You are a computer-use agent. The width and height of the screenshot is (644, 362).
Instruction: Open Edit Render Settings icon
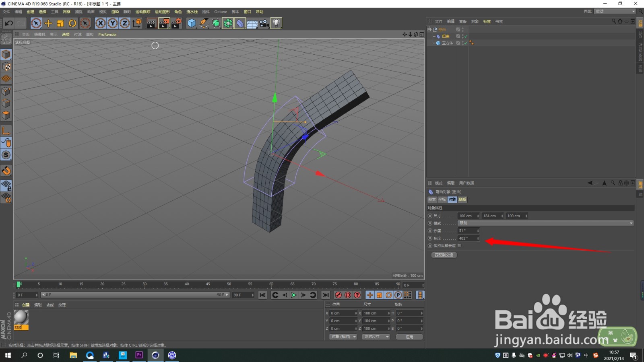(x=177, y=23)
